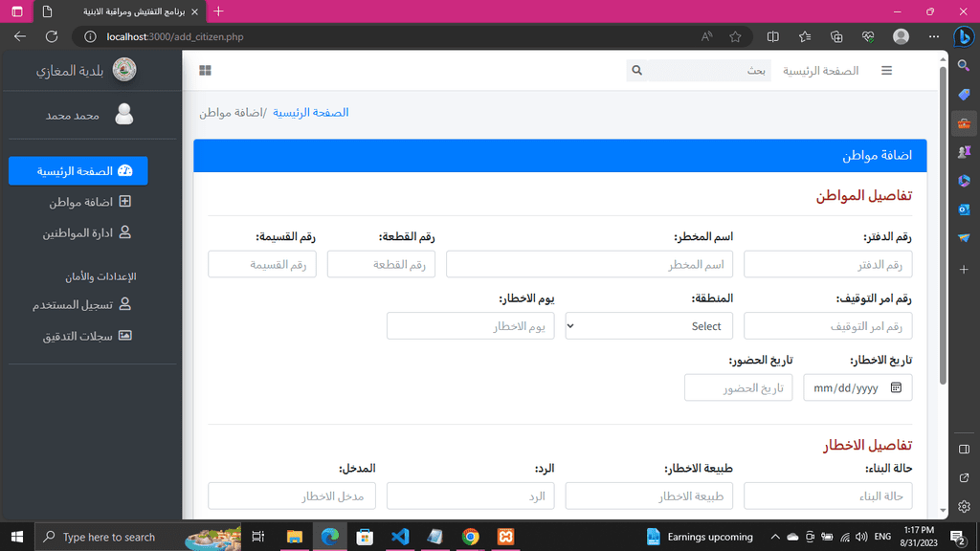Open Google Chrome from the taskbar
Screen dimensions: 980x551
[x=471, y=537]
